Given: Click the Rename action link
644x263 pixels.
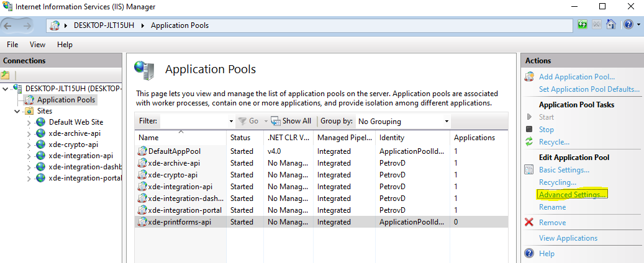Looking at the screenshot, I should [x=553, y=207].
